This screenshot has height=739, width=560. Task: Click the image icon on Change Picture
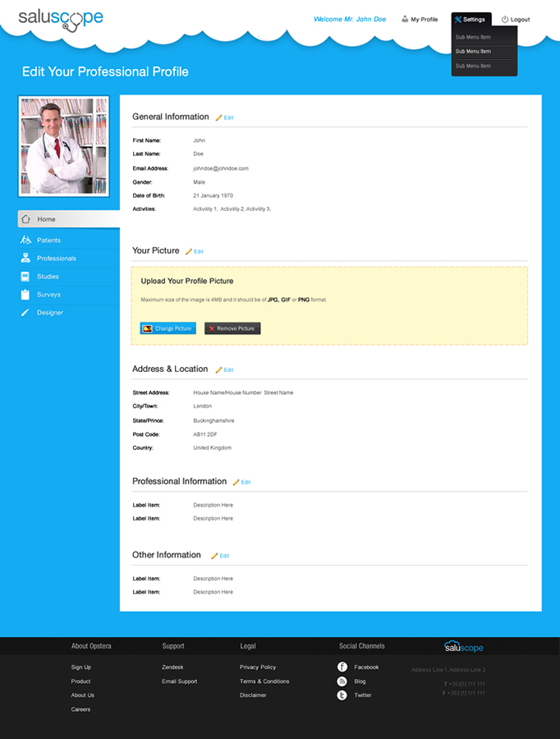(148, 328)
